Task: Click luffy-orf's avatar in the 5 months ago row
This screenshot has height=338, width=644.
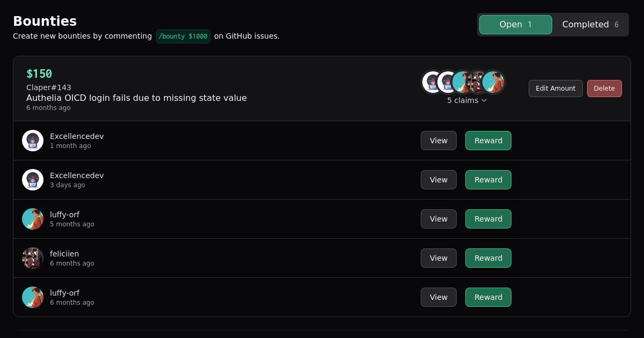Action: point(33,219)
